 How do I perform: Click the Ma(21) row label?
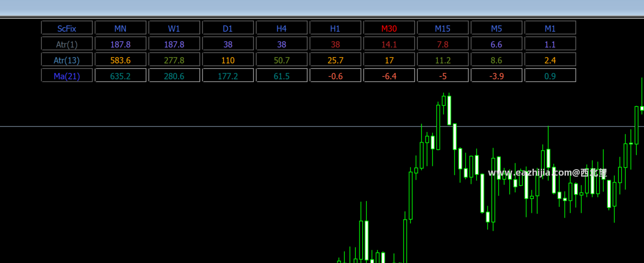(x=67, y=75)
